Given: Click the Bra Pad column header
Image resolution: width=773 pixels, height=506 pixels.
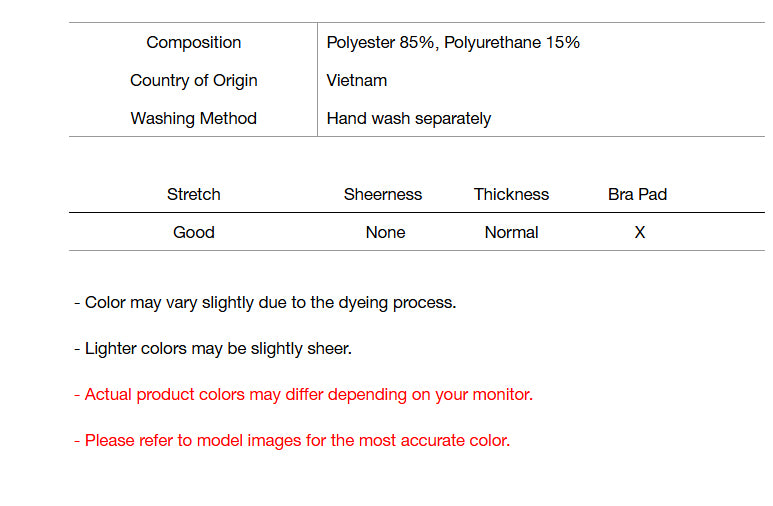Looking at the screenshot, I should pos(637,194).
